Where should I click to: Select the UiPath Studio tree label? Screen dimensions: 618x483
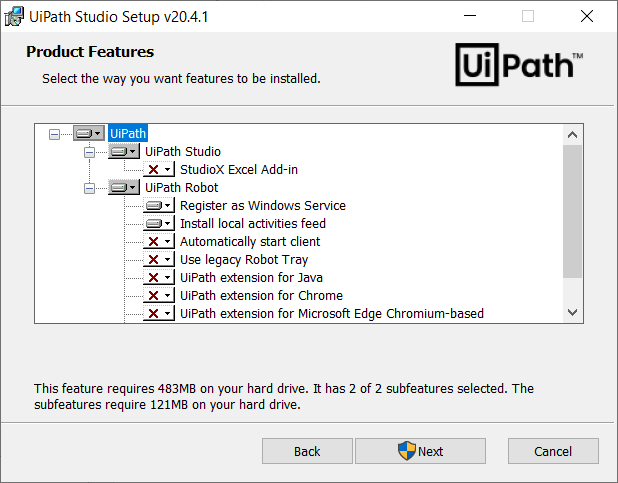pos(183,151)
